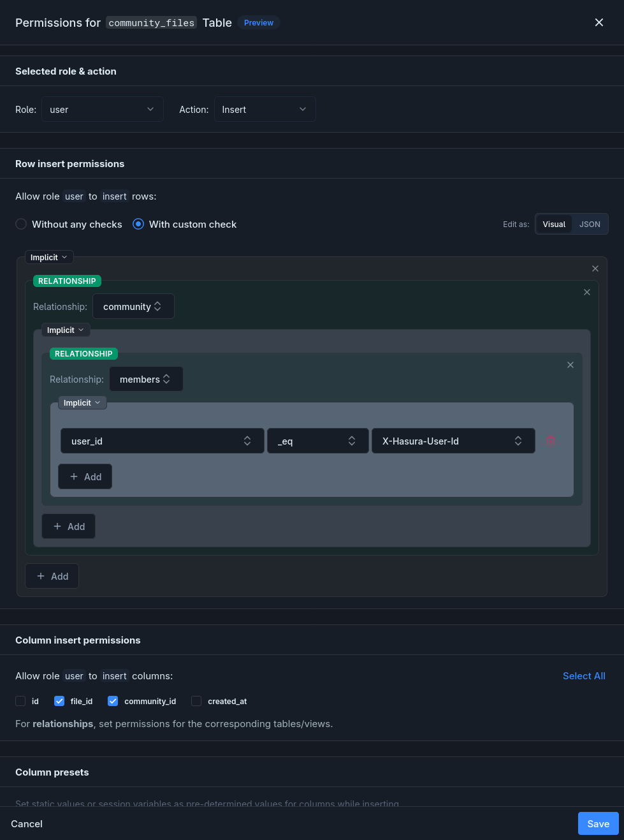Remove the community relationship block
The image size is (624, 840).
587,292
